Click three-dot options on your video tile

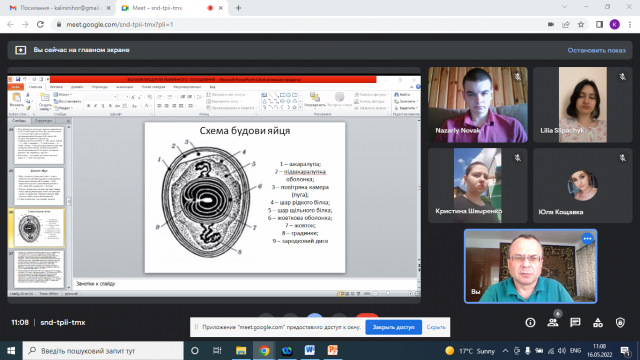click(x=587, y=238)
